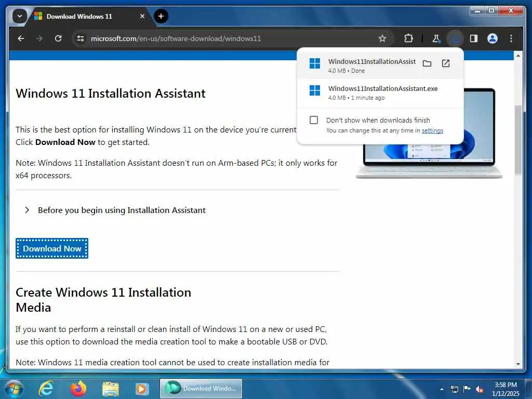Open Chrome Labs flask icon
The width and height of the screenshot is (532, 399).
click(436, 38)
